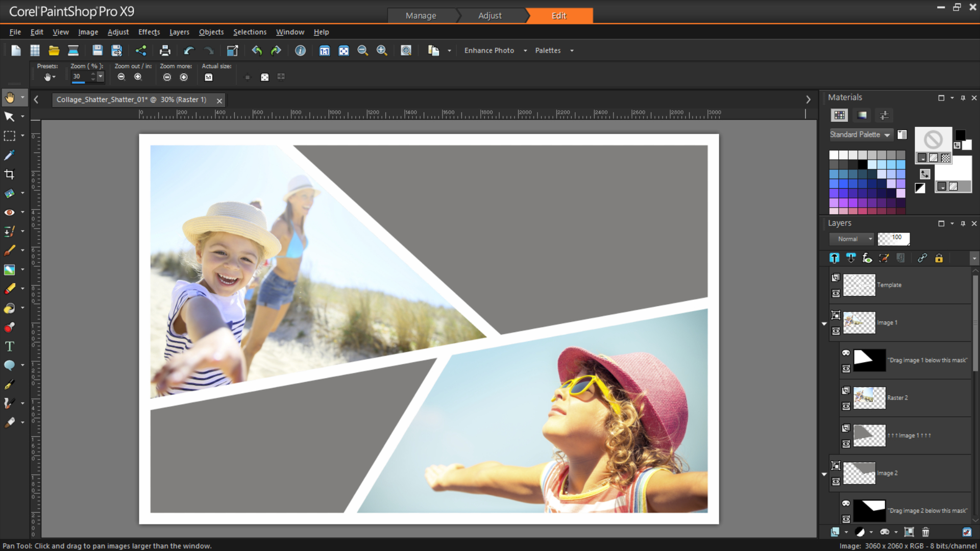
Task: Switch to the Adjust tab
Action: [489, 16]
